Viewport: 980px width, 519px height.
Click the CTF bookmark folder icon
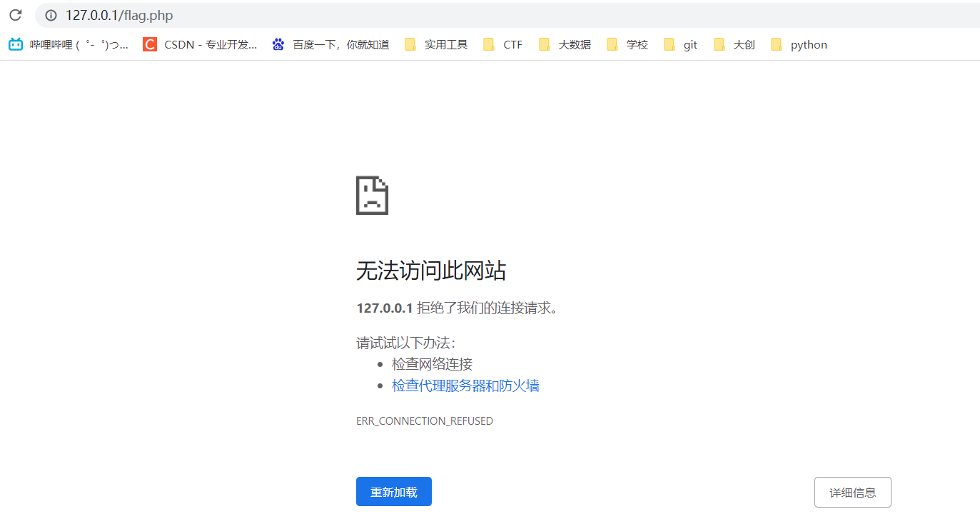click(x=489, y=44)
